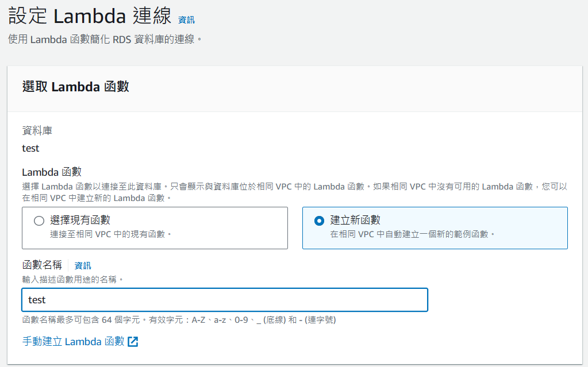Screen dimensions: 588x367
Task: Click the 設定 Lambda 連線 page title
Action: (x=90, y=16)
